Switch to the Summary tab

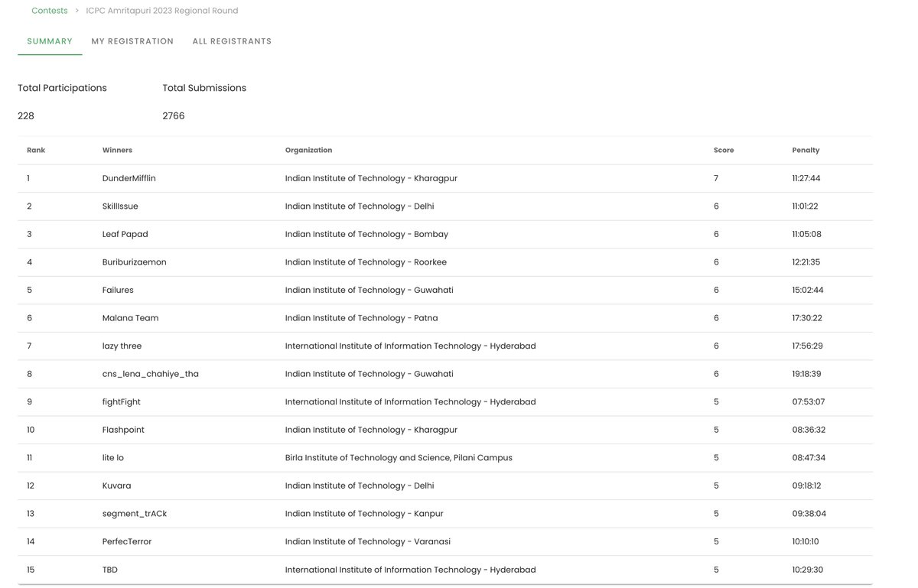click(x=50, y=41)
